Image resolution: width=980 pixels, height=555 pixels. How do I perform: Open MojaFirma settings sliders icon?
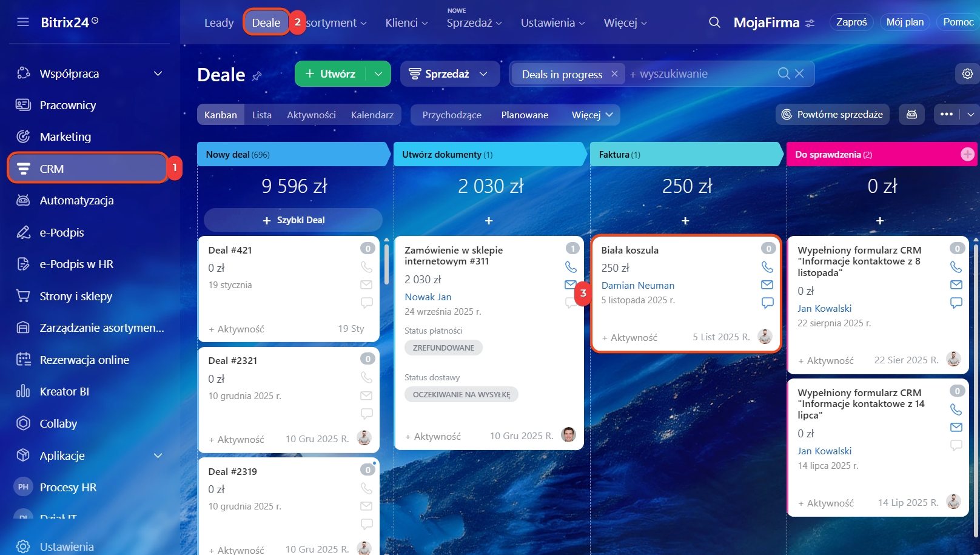810,23
